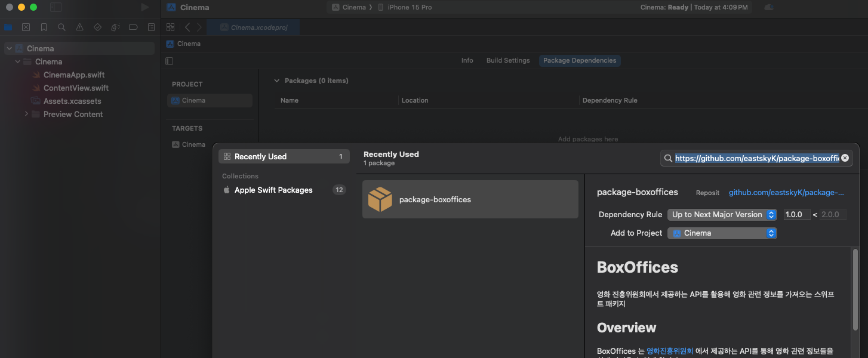Viewport: 868px width, 358px height.
Task: Go back in editor history
Action: [x=187, y=27]
